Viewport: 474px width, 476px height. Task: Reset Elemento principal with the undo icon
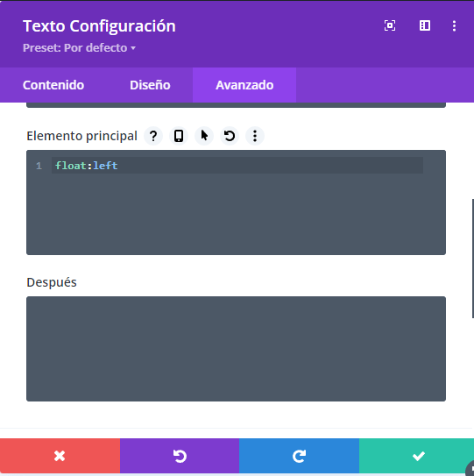tap(230, 136)
